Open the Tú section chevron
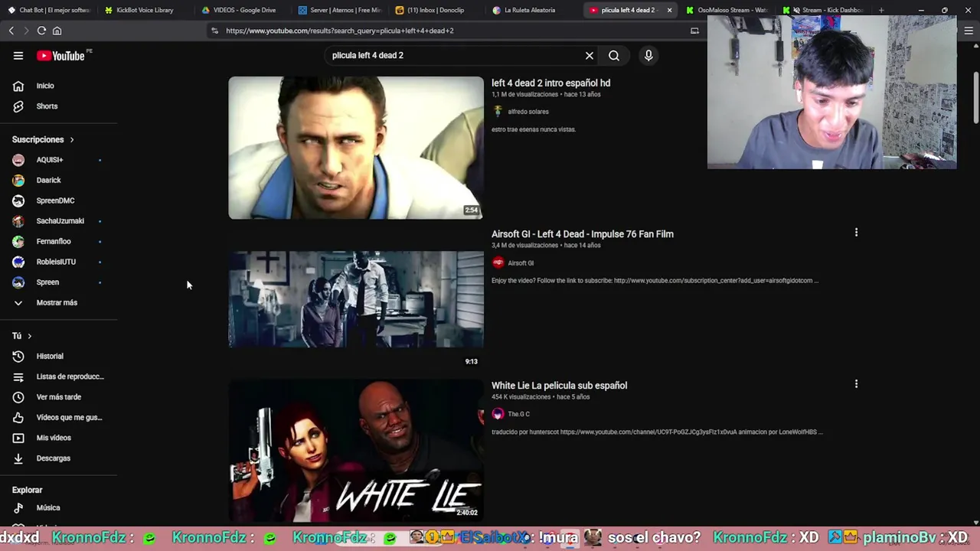The height and width of the screenshot is (551, 980). point(29,336)
